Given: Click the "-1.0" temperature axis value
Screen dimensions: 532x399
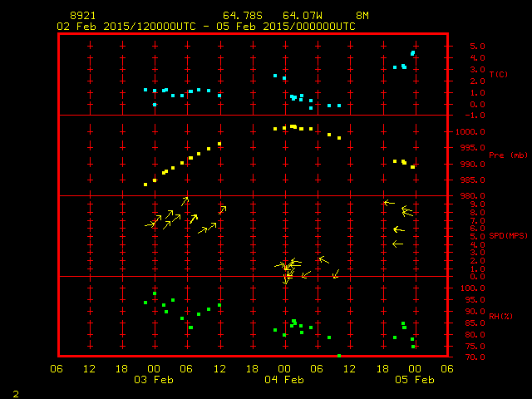Looking at the screenshot, I should click(x=475, y=116).
